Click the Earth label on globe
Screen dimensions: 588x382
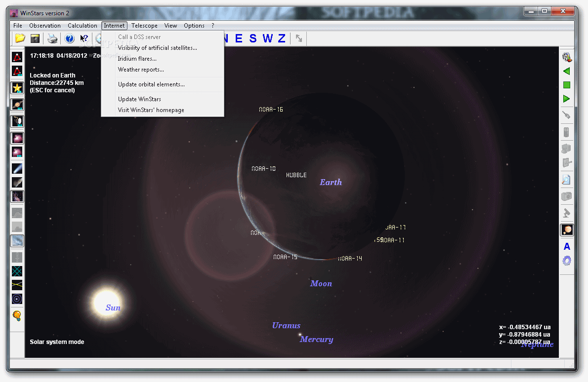(x=331, y=183)
